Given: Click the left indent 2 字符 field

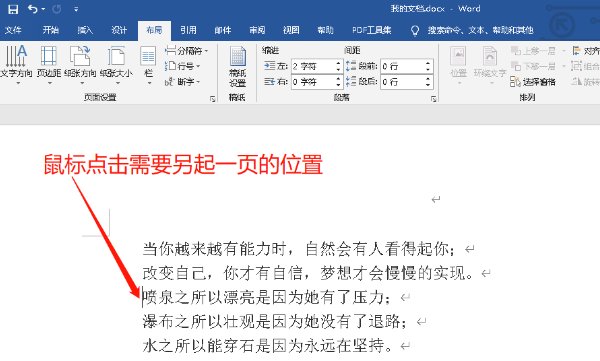Looking at the screenshot, I should (x=313, y=66).
